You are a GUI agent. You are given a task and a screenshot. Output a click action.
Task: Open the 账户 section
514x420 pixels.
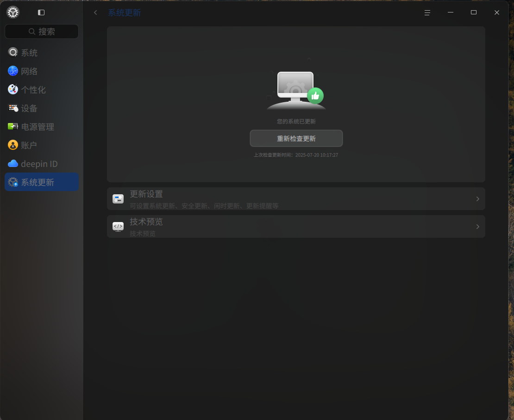pyautogui.click(x=42, y=145)
